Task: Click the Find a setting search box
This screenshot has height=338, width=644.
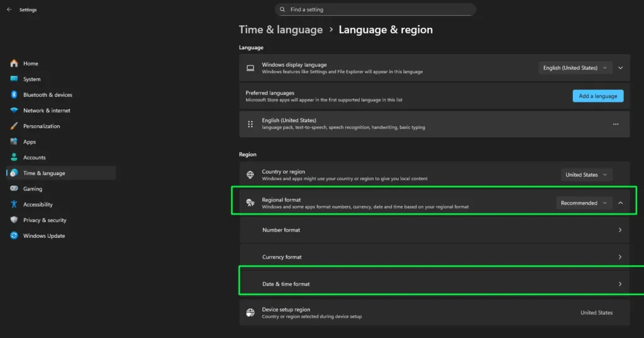Action: click(375, 9)
